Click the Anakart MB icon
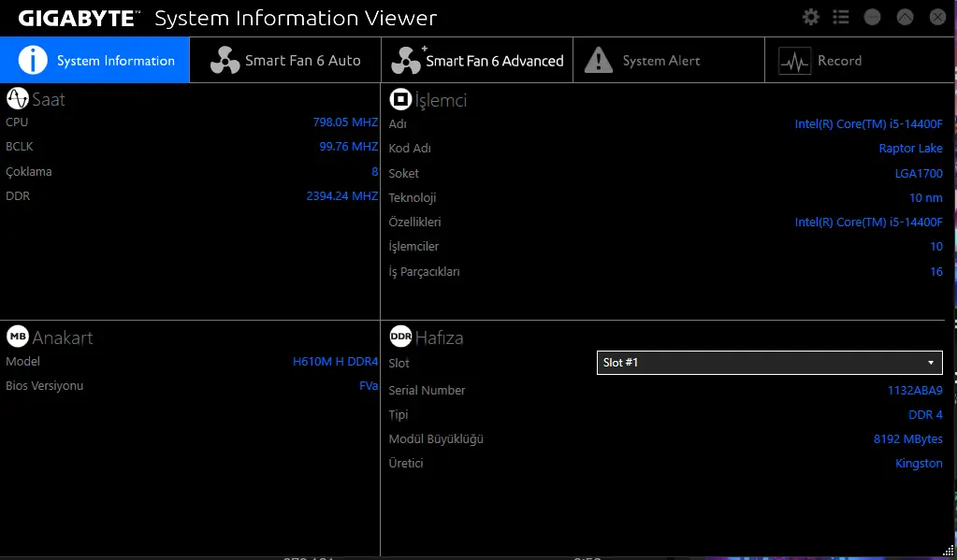Viewport: 957px width, 560px height. click(x=17, y=337)
